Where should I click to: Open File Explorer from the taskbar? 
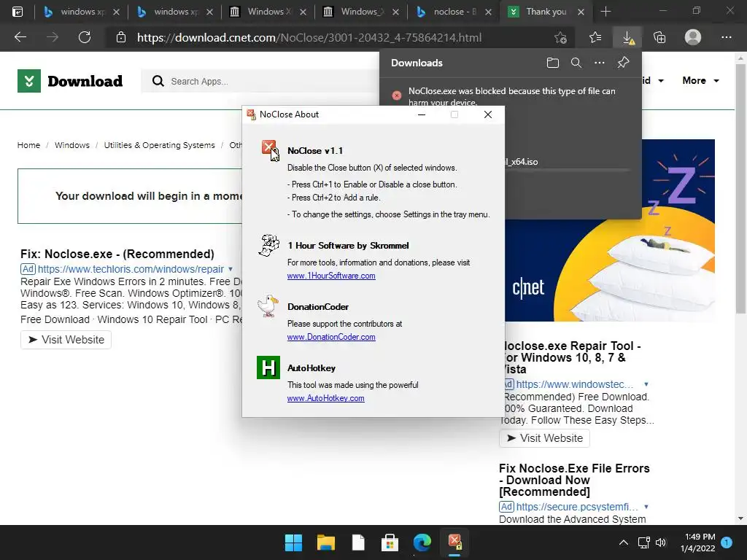[326, 542]
